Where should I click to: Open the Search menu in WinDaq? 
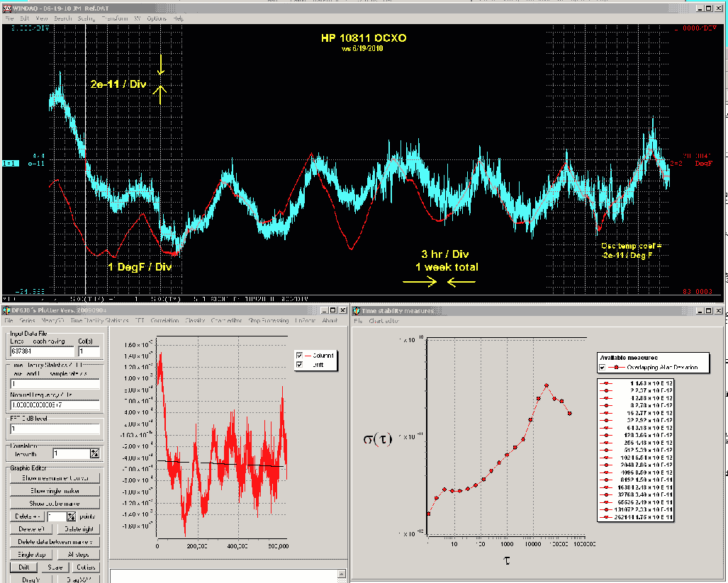(x=62, y=18)
